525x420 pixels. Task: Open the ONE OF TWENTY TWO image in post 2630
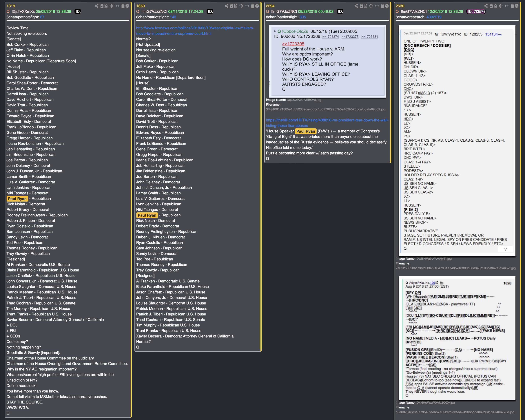457,141
